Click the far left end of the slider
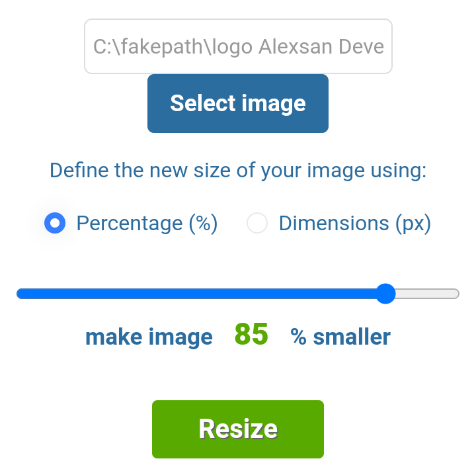 (19, 294)
